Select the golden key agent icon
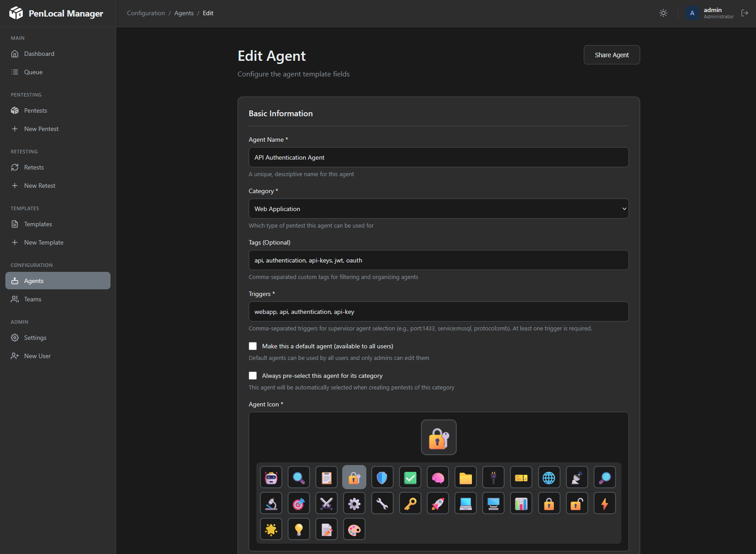 [410, 503]
